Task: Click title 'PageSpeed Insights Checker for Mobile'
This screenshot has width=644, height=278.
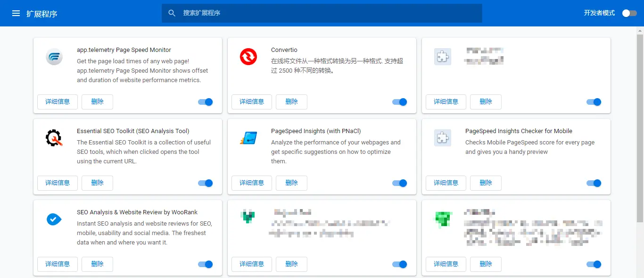Action: [519, 131]
